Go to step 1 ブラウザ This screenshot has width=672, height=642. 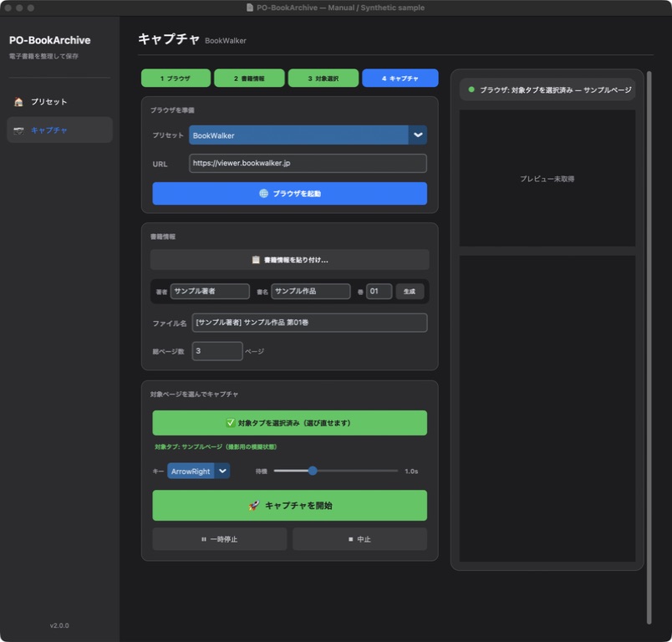pyautogui.click(x=176, y=79)
